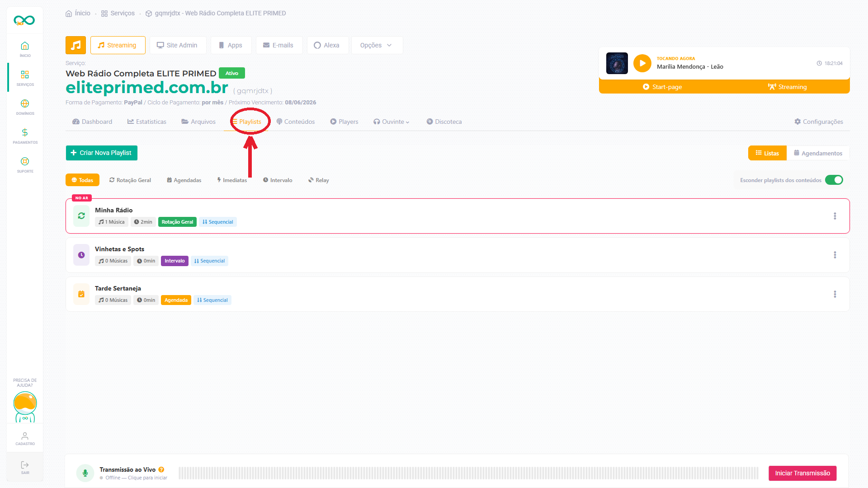
Task: Open the Players tab
Action: [x=344, y=122]
